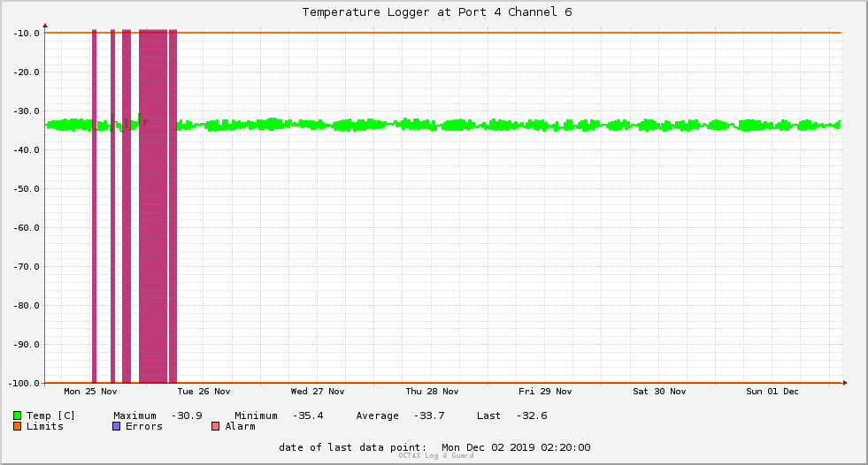Click the -40.0 y-axis label
Screen dimensions: 868x465
click(x=27, y=149)
